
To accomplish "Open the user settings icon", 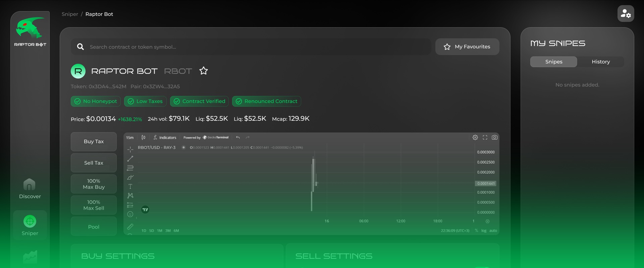I will 626,14.
